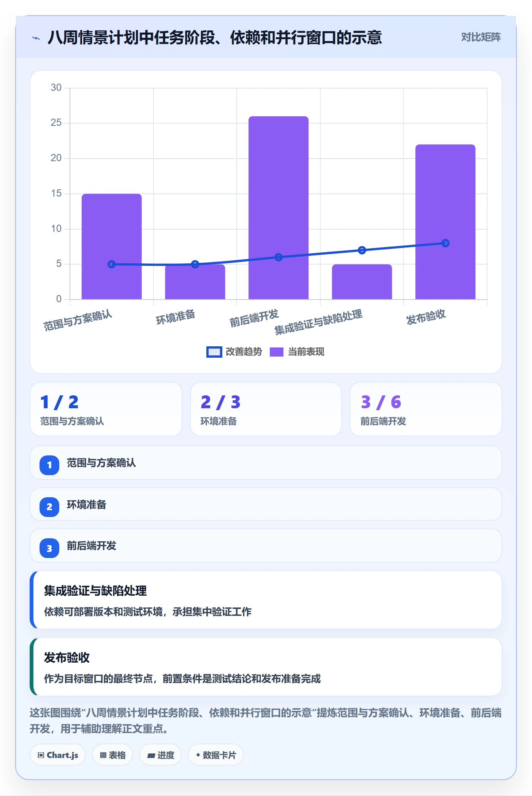Select the 环境准备 bar in the chart
The image size is (532, 796).
(x=195, y=282)
